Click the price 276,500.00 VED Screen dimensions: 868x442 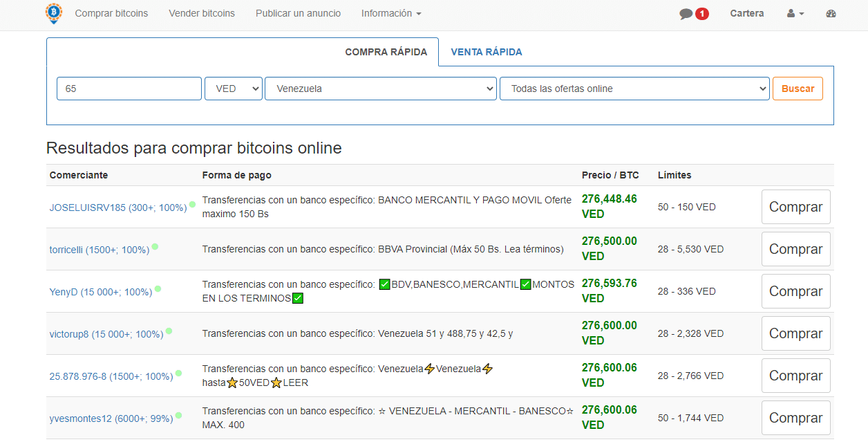[610, 248]
